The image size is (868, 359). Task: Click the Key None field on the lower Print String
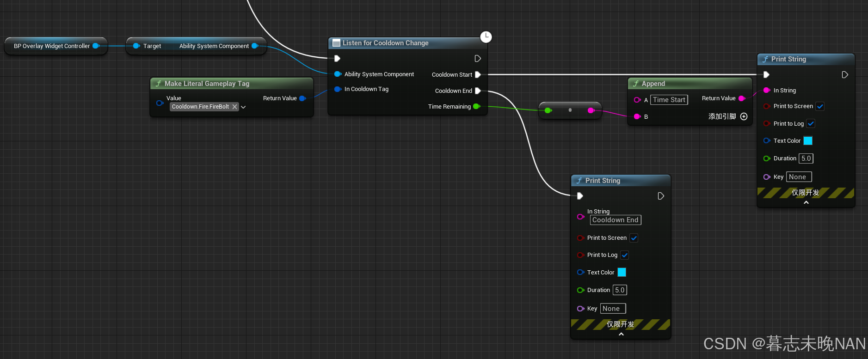(x=613, y=309)
